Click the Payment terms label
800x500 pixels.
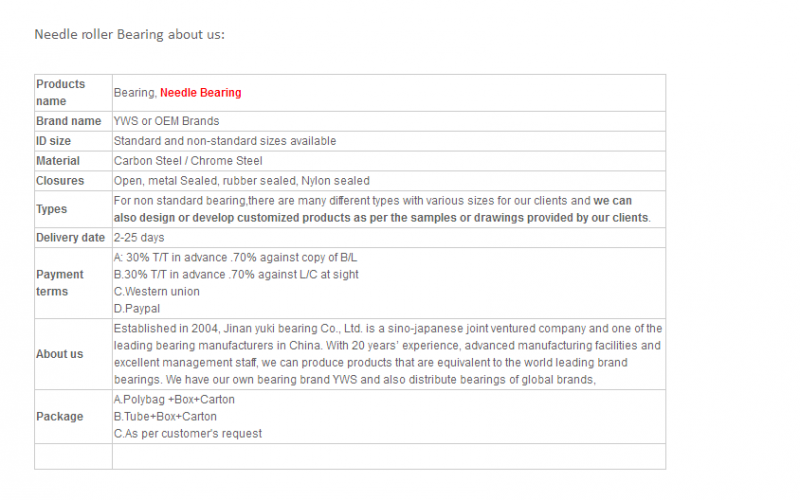pyautogui.click(x=59, y=283)
